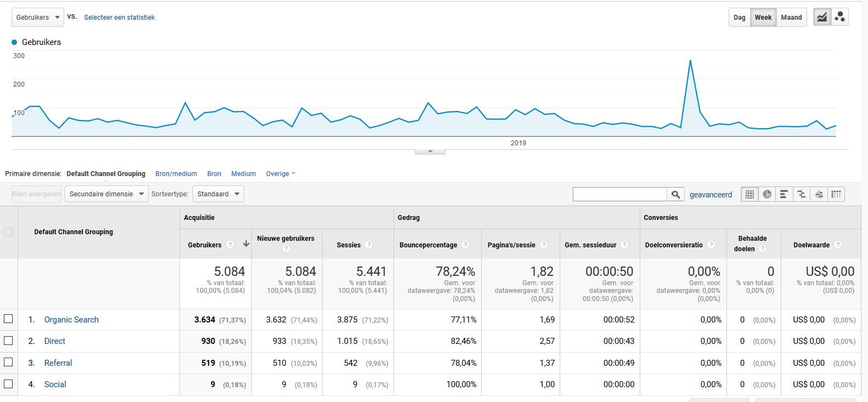
Task: Open the Secundaire dimensie dropdown
Action: 106,194
